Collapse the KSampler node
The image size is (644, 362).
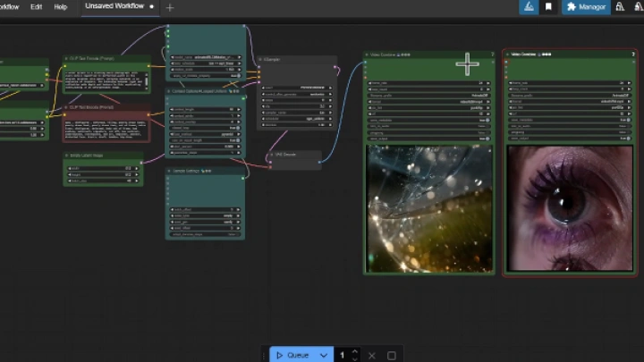point(260,60)
